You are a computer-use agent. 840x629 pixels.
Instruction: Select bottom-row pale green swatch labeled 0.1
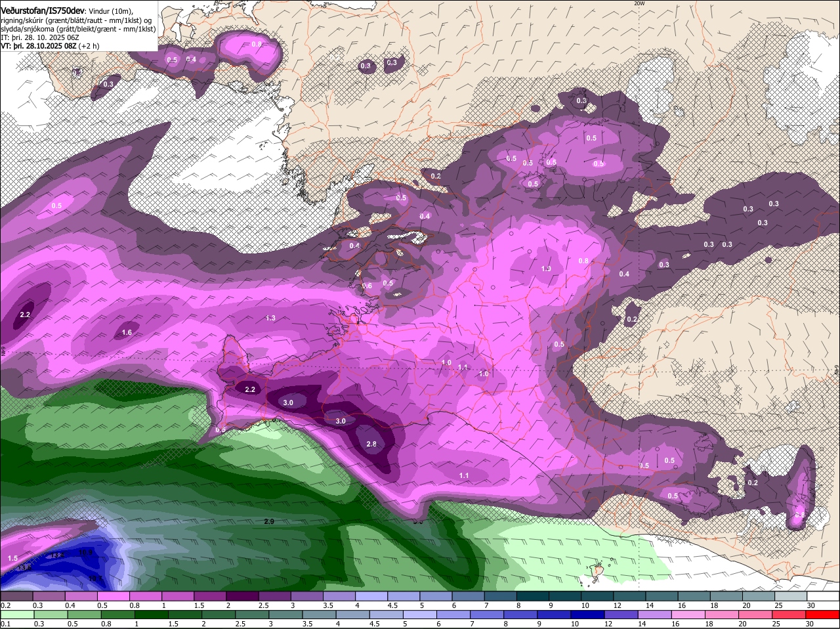pos(16,614)
